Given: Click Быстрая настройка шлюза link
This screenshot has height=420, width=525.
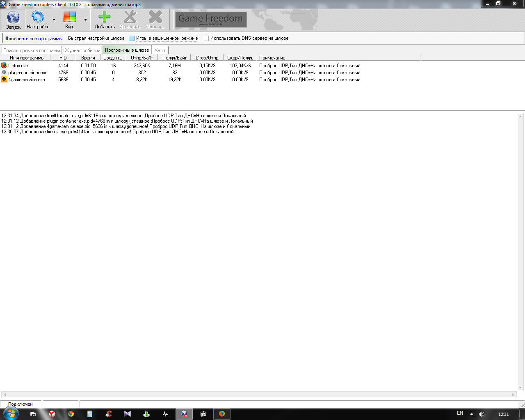Looking at the screenshot, I should (x=96, y=38).
